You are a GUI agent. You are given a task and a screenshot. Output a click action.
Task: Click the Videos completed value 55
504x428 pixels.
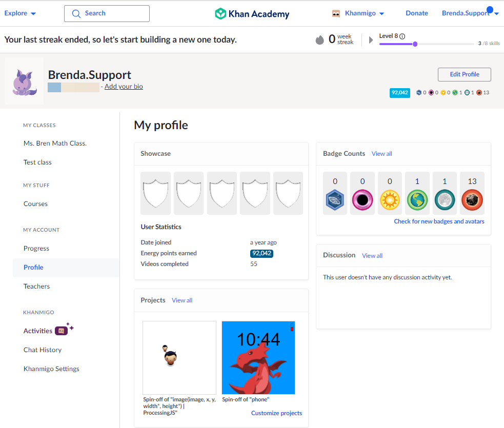coord(254,264)
